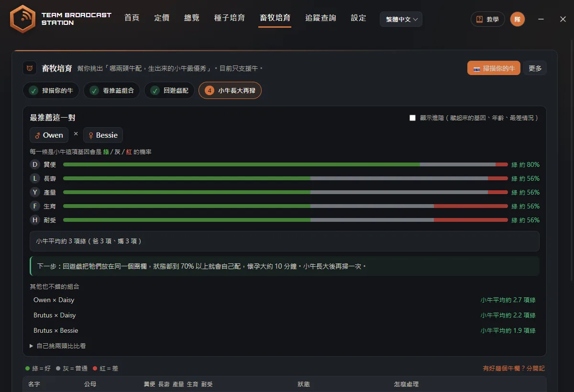
Task: Click the female symbol on Bessie chip
Action: tap(91, 135)
